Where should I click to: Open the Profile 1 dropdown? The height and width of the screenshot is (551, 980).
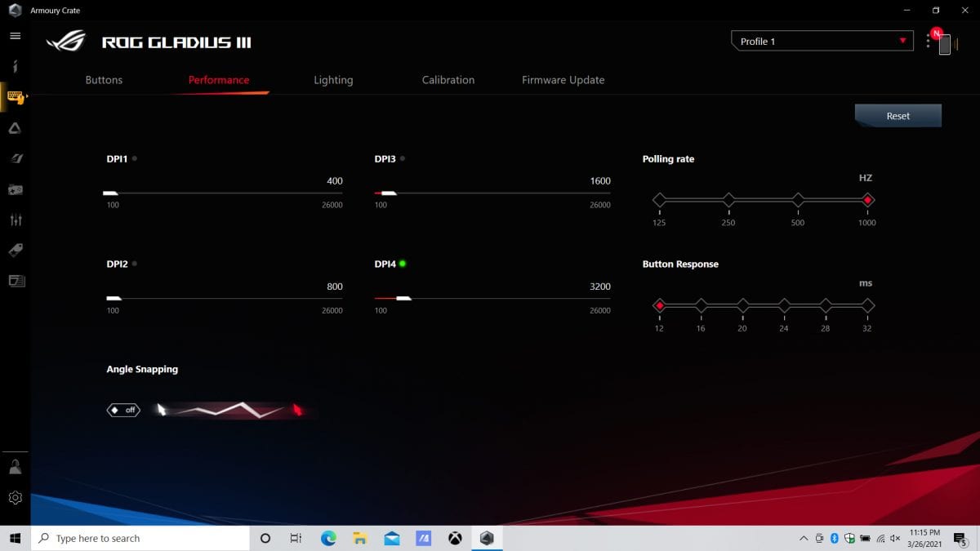click(x=822, y=41)
